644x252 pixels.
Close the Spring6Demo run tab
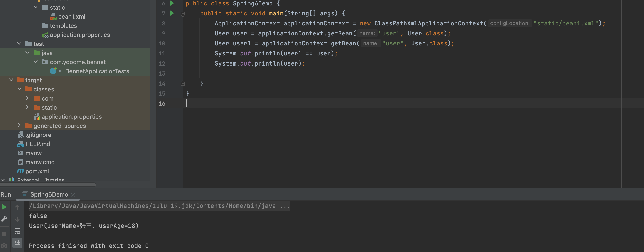pos(73,195)
